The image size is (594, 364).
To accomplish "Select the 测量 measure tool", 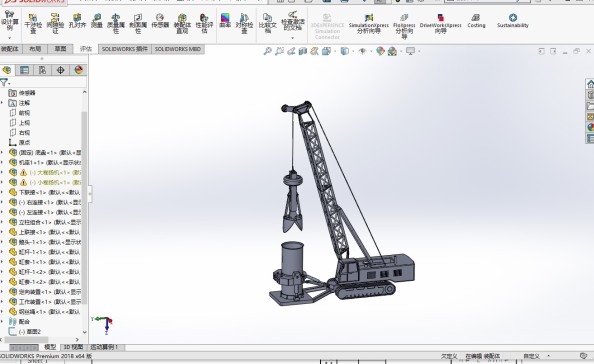I will pos(97,21).
